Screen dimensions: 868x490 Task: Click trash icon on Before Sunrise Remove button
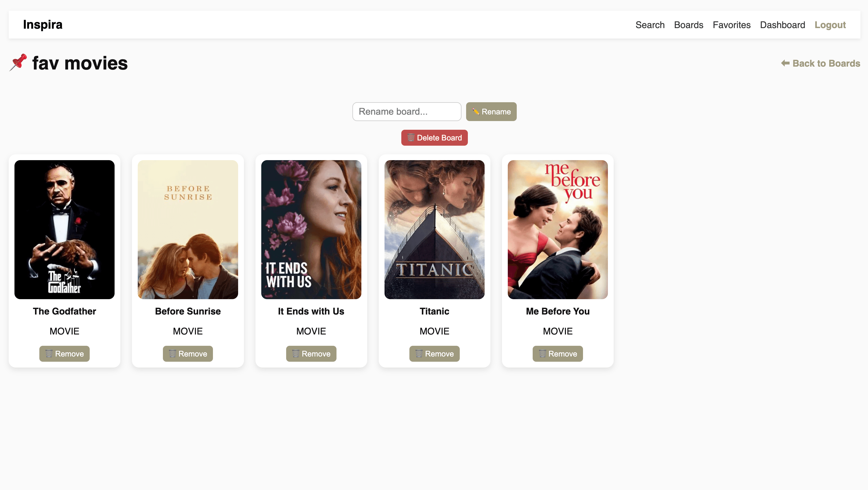(x=172, y=353)
